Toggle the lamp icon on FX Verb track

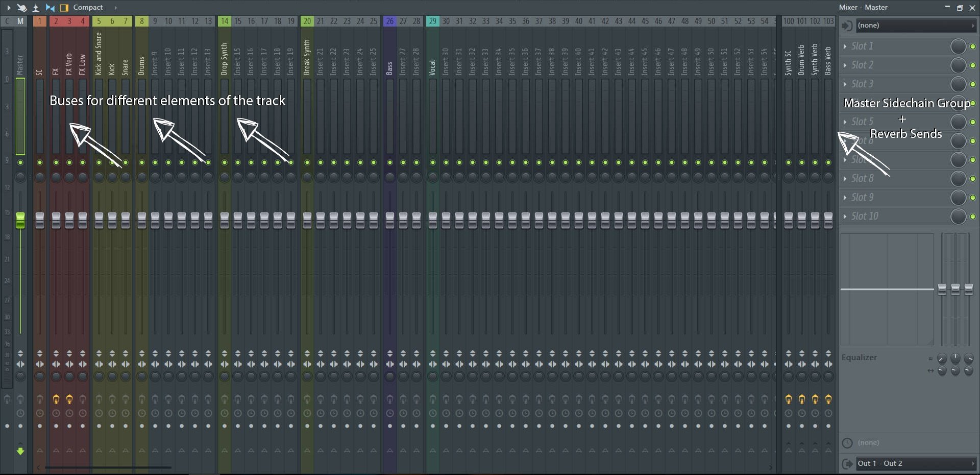pyautogui.click(x=69, y=399)
